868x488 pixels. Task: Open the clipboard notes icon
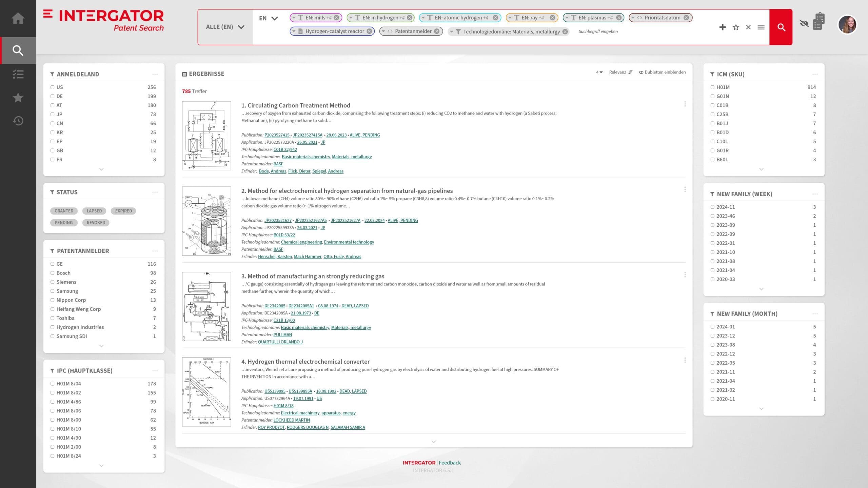click(818, 21)
